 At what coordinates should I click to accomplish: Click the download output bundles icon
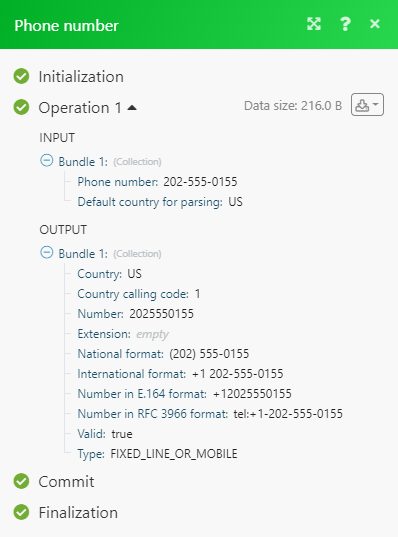tap(367, 104)
